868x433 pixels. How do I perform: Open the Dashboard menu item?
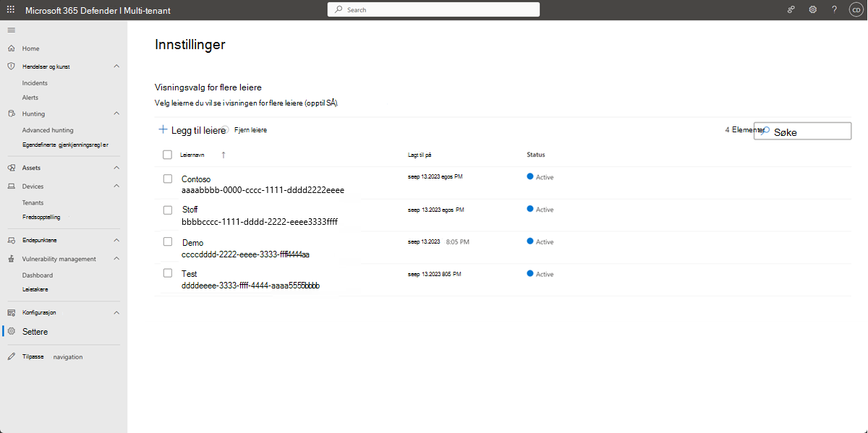click(x=38, y=275)
